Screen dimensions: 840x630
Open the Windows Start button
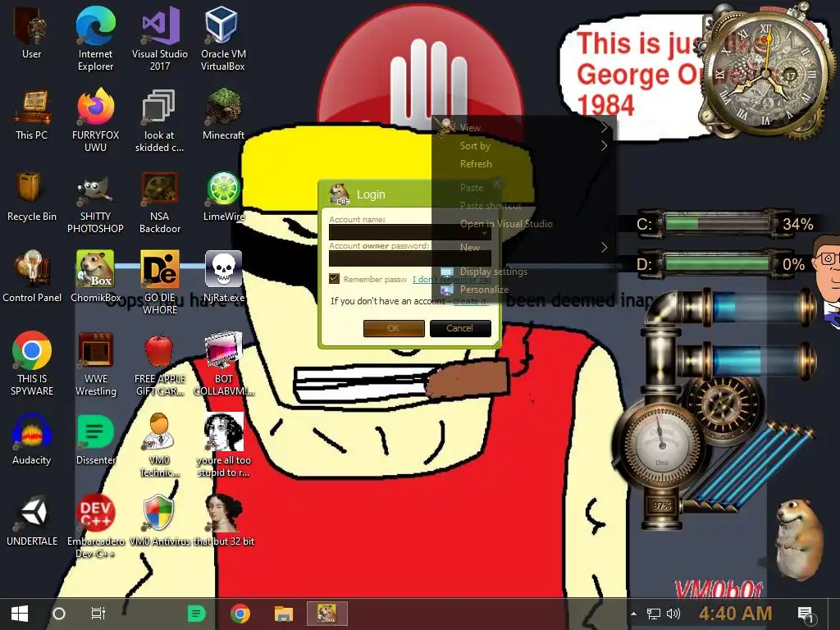(x=20, y=614)
